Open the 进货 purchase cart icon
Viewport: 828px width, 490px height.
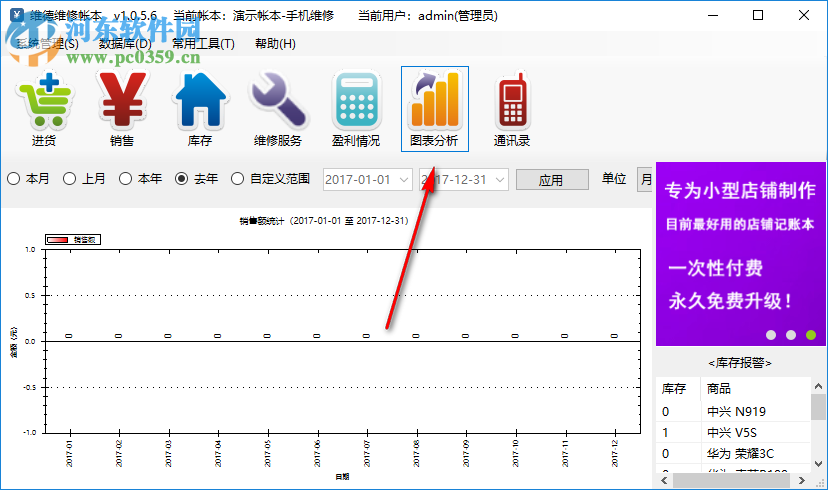[x=44, y=109]
